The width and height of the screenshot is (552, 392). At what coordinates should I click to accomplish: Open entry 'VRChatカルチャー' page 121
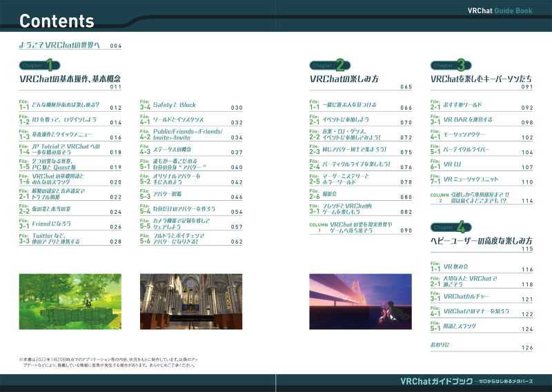pyautogui.click(x=481, y=297)
